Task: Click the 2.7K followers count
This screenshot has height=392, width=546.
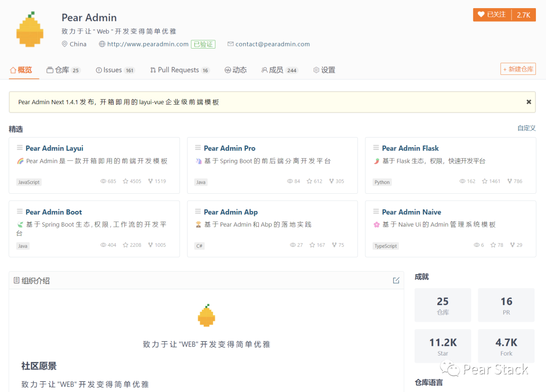Action: tap(523, 15)
